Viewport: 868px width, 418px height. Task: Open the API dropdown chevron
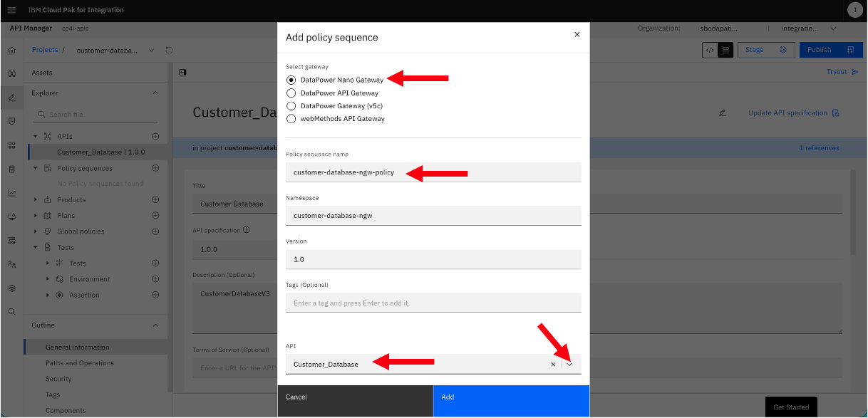click(x=569, y=365)
